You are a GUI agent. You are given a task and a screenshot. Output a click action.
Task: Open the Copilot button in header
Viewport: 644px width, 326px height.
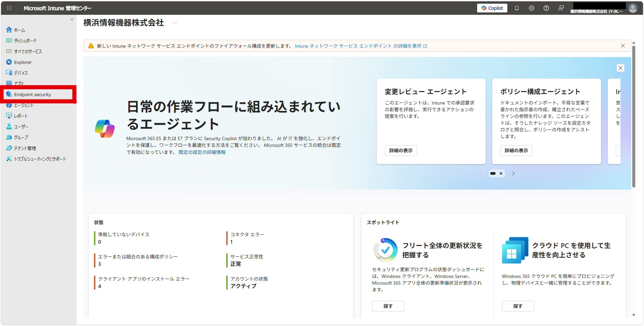point(492,8)
